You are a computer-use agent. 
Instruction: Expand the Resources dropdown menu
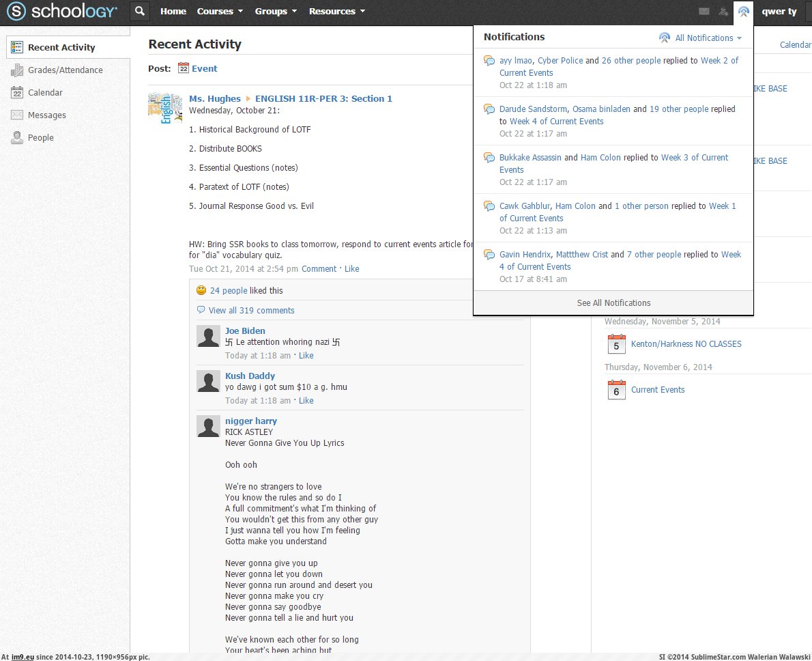point(336,11)
